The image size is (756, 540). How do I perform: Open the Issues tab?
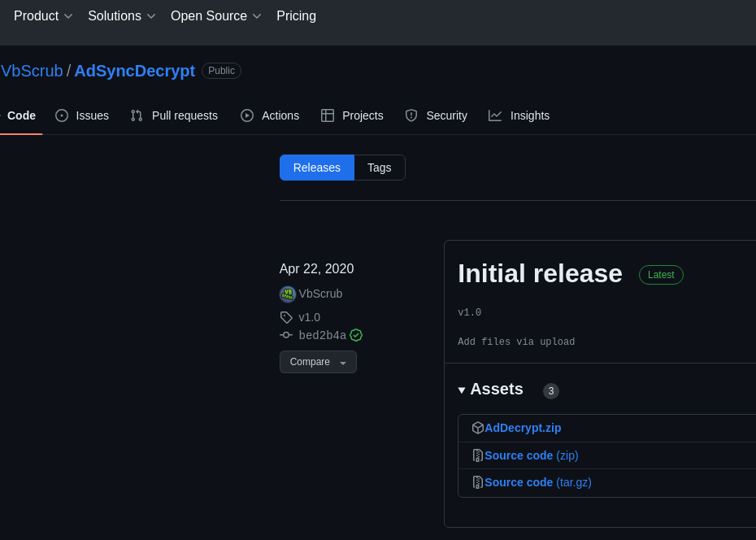[82, 115]
